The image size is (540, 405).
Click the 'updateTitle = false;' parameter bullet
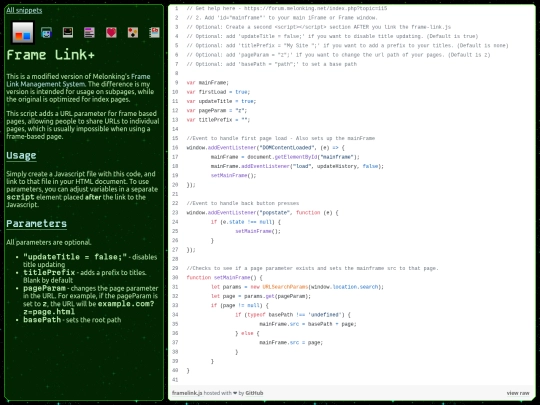tap(90, 261)
